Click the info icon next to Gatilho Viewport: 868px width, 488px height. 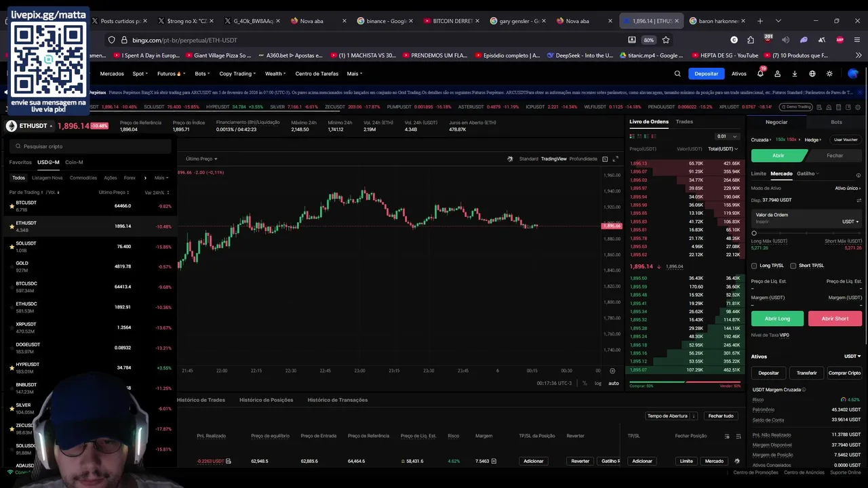click(859, 175)
